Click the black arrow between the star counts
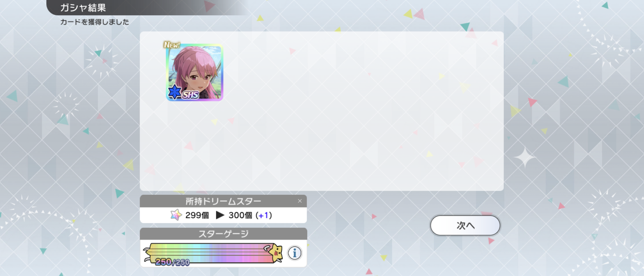The image size is (644, 276). point(220,215)
